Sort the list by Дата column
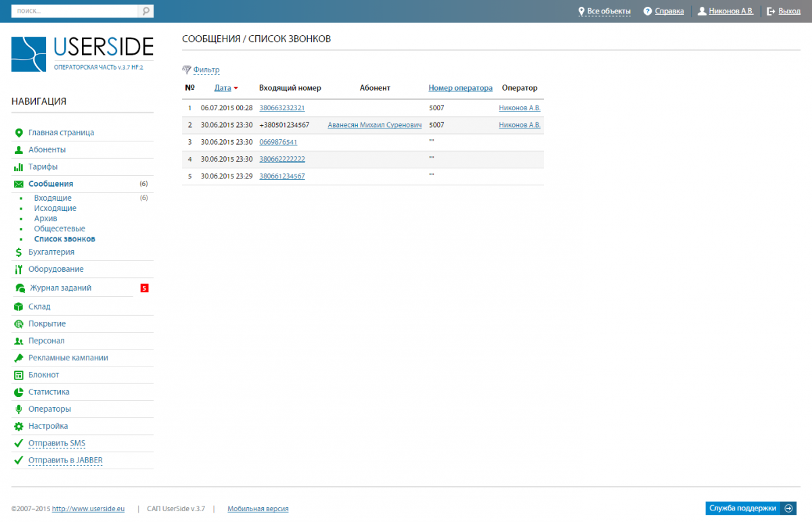 click(223, 88)
